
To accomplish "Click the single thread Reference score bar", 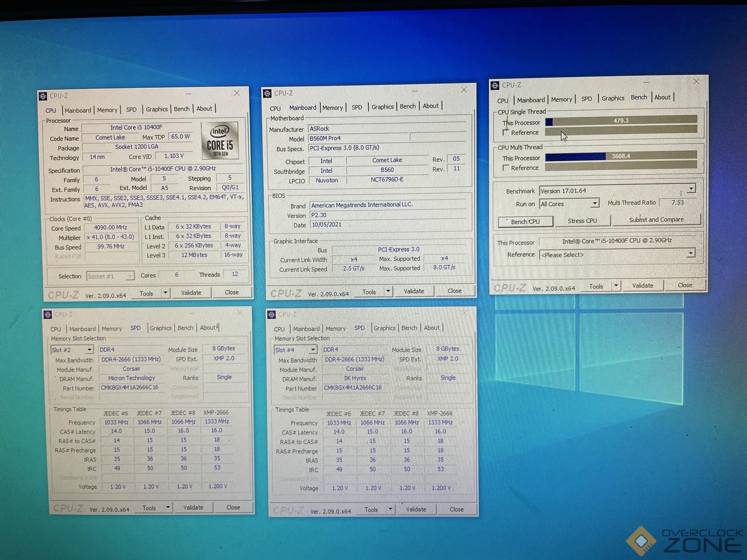I will 621,131.
